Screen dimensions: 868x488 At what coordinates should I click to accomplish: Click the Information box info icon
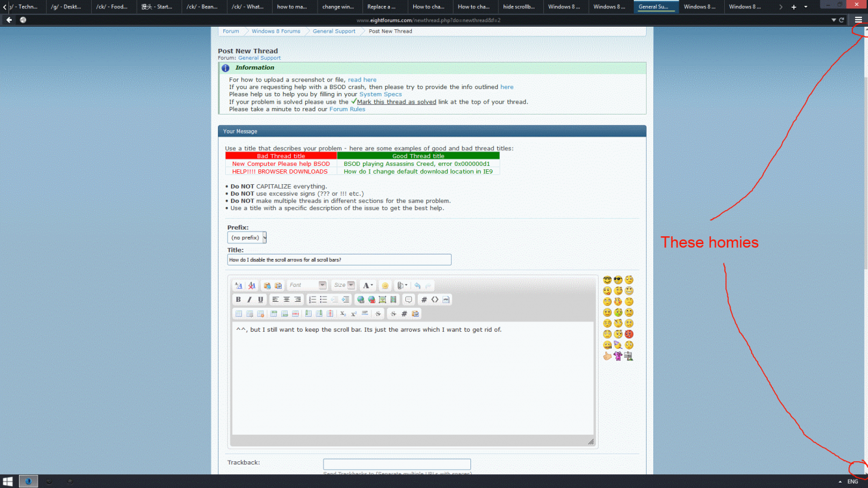(x=225, y=68)
